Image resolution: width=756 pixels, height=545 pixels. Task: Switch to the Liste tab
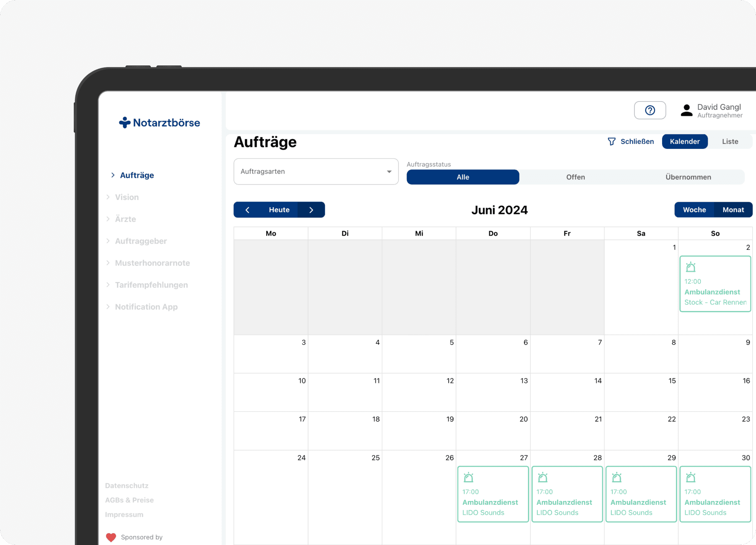(x=730, y=142)
